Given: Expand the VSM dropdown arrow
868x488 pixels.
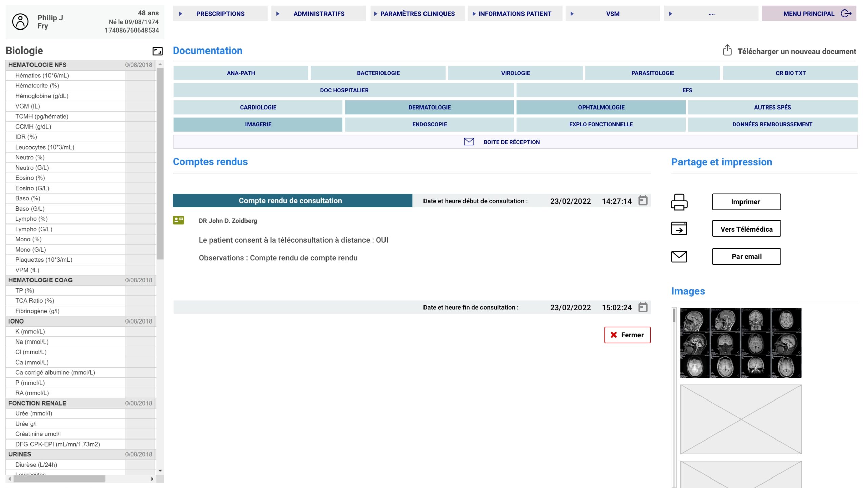Looking at the screenshot, I should click(572, 14).
